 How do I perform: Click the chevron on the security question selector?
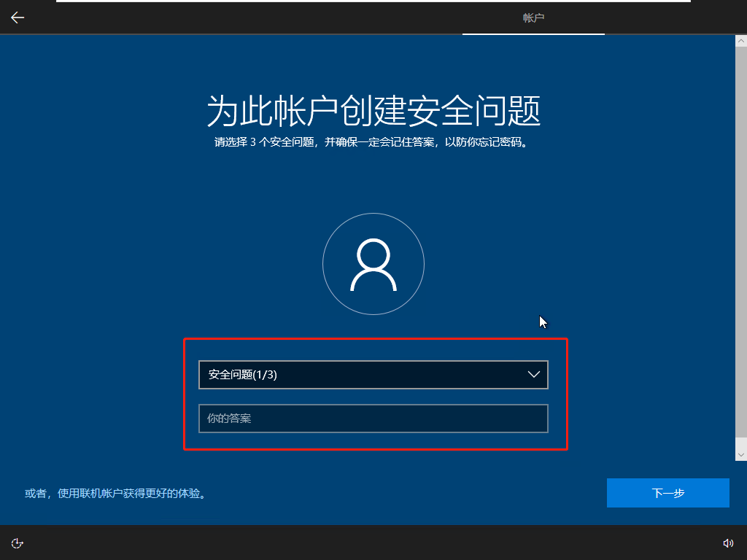534,375
